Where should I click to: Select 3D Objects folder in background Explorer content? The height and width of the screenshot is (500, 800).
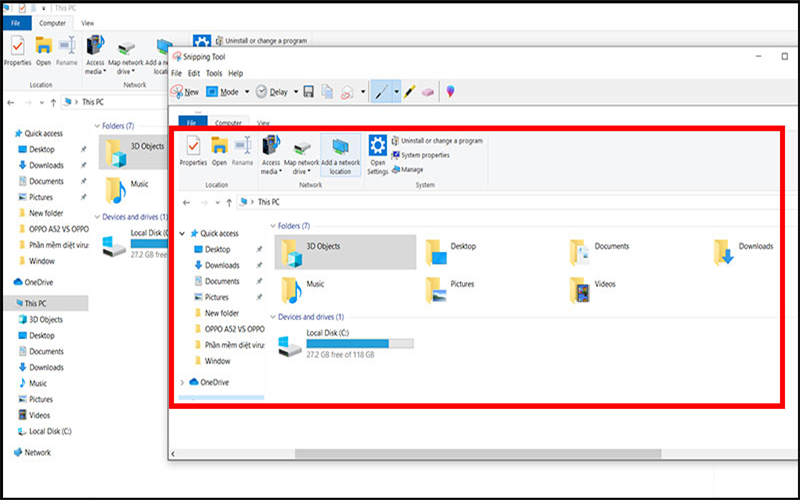pos(134,152)
